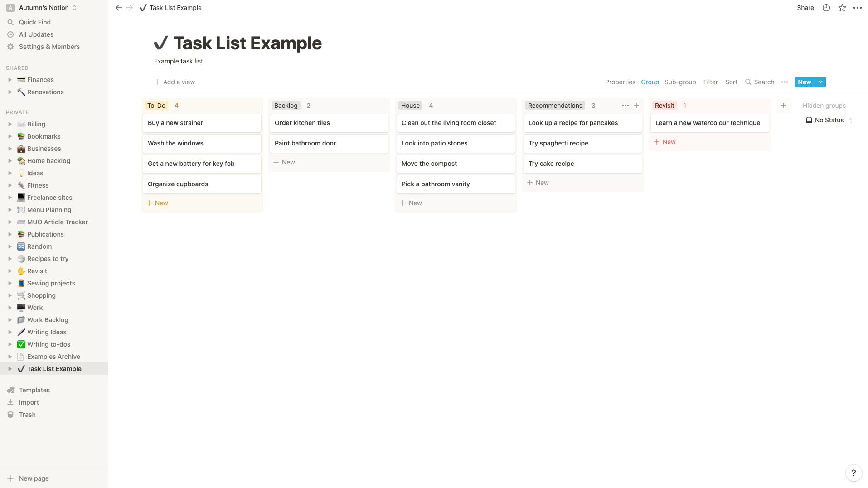Expand the Menu Planning sidebar page

10,210
